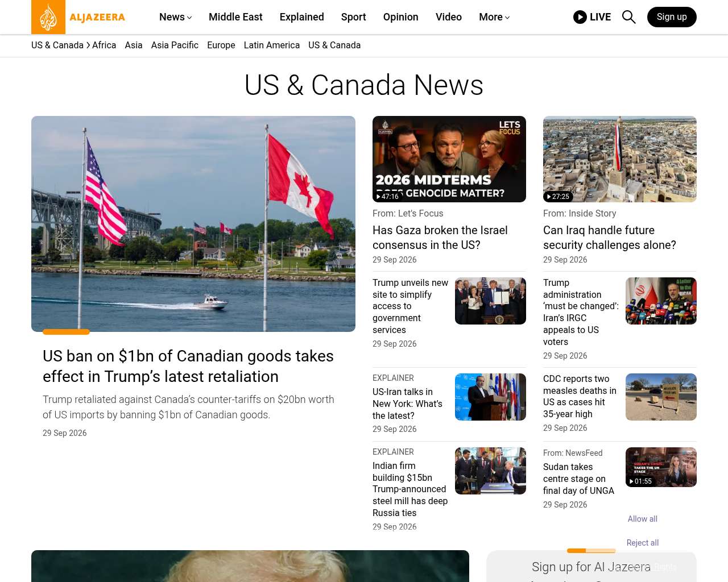Image resolution: width=728 pixels, height=582 pixels.
Task: Click the LIVE play icon
Action: (x=580, y=17)
